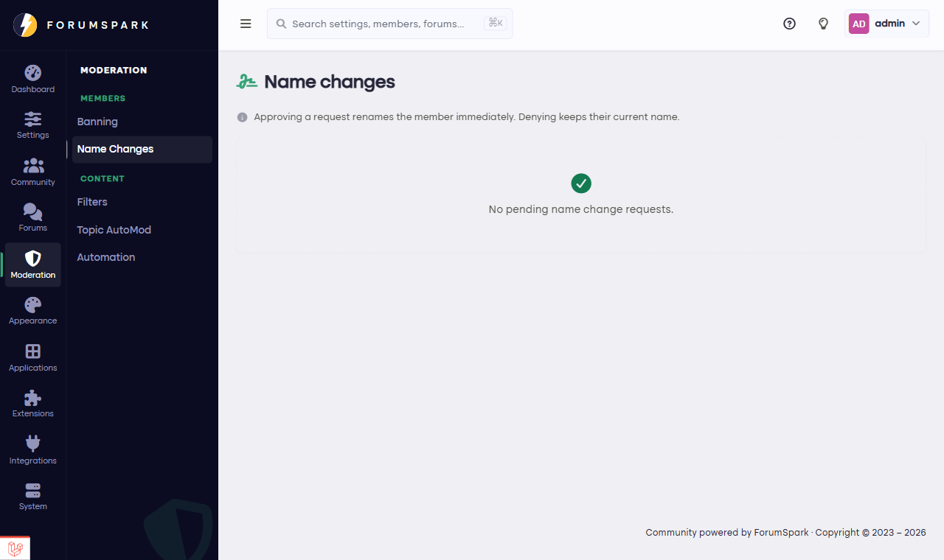Click the MEMBERS section label
The width and height of the screenshot is (944, 560).
[x=103, y=99]
